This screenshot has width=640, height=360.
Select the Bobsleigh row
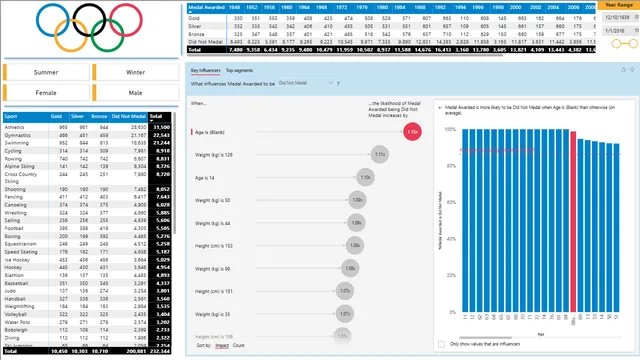87,330
